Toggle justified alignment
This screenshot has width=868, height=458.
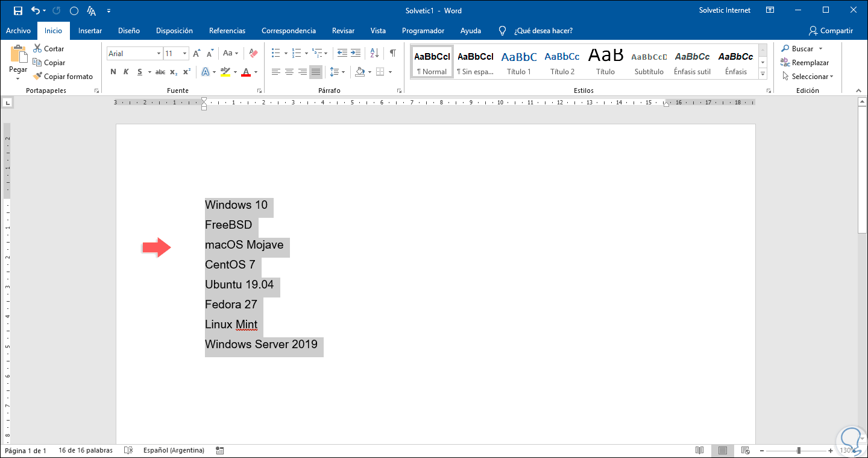pos(316,72)
